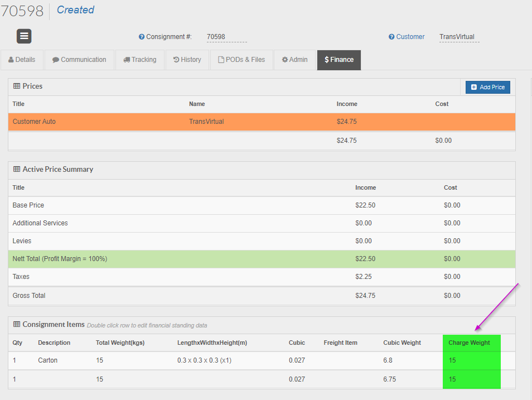Click the Levies row

(x=262, y=241)
